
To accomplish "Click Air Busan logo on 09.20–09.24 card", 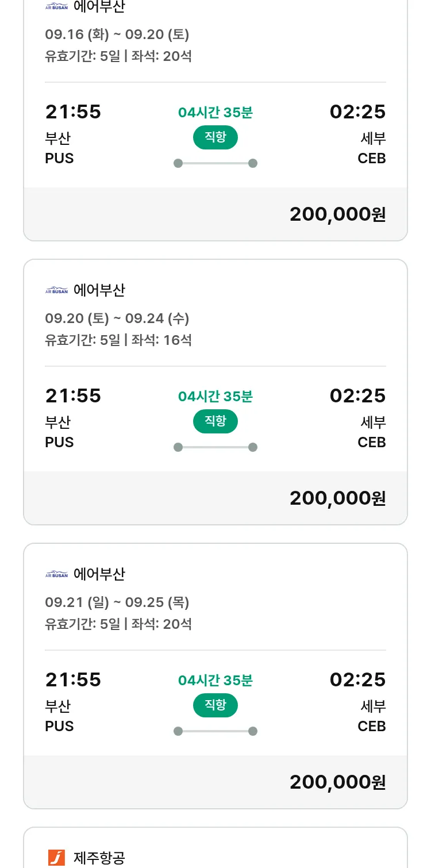I will pyautogui.click(x=56, y=290).
